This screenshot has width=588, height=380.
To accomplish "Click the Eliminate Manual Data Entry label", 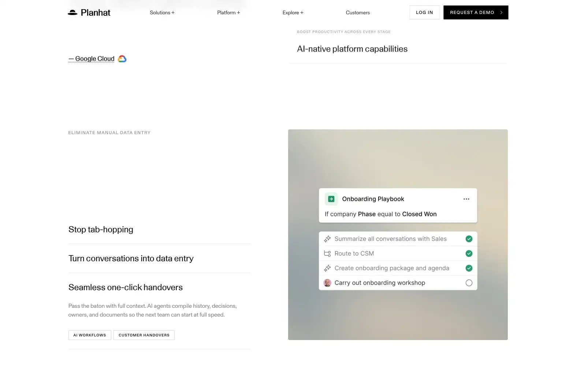I will click(109, 133).
